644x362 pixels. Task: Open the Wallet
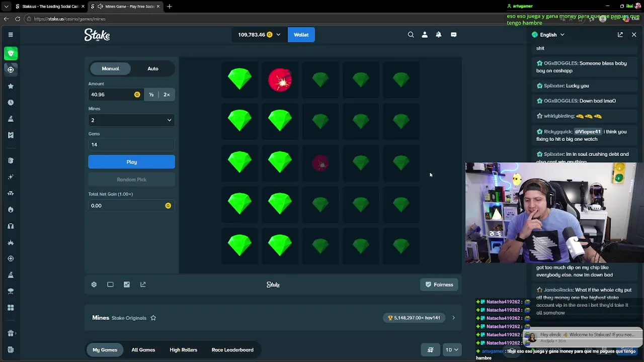coord(301,35)
